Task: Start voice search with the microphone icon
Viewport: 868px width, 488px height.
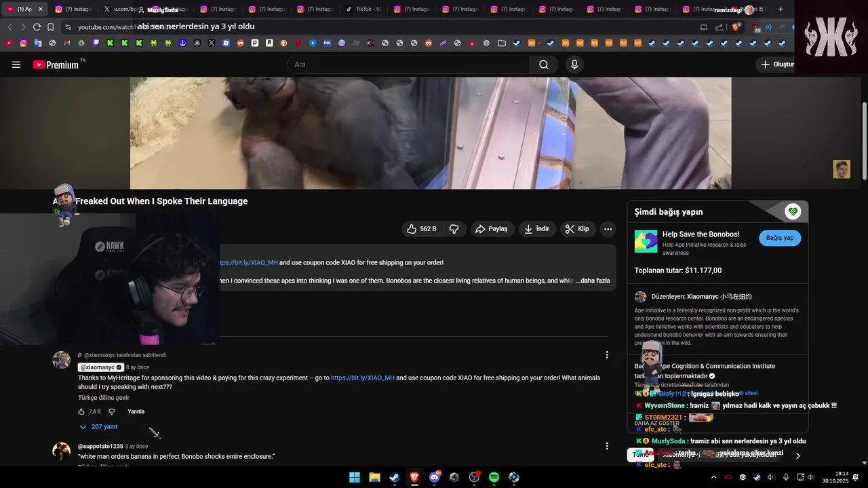Action: pyautogui.click(x=574, y=64)
